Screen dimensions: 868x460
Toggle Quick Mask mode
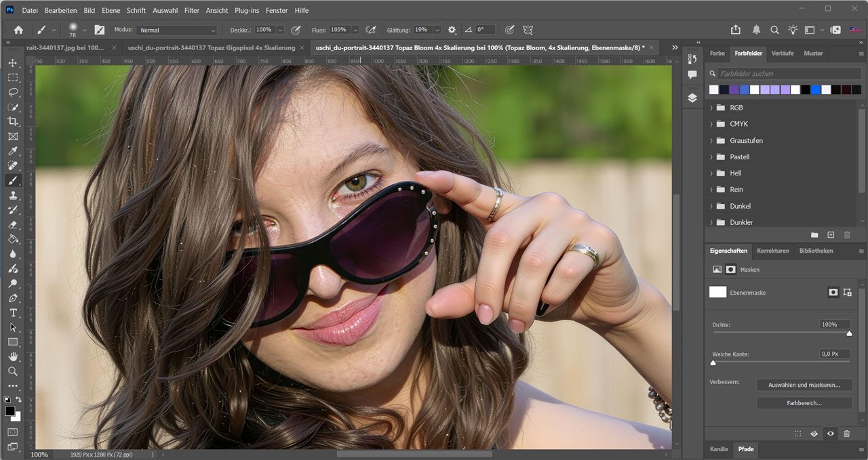click(x=13, y=432)
